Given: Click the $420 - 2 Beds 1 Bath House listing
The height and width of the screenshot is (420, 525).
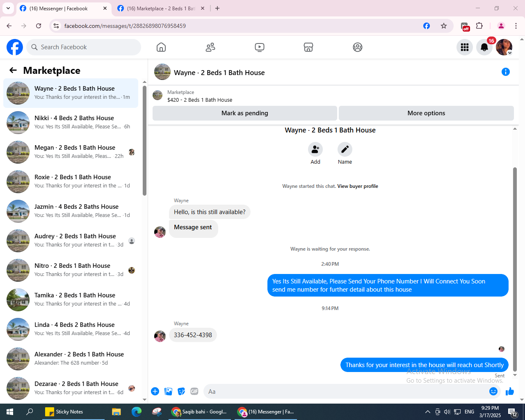Looking at the screenshot, I should (x=200, y=100).
